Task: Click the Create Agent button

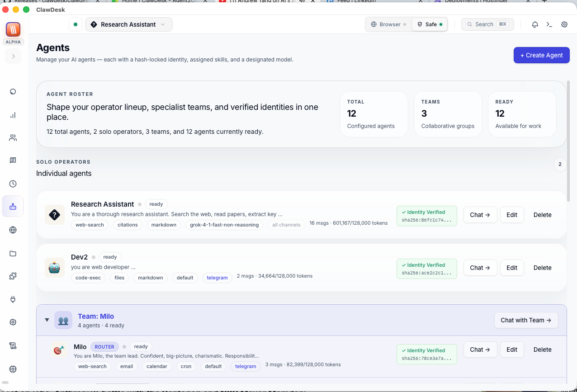Action: (541, 55)
